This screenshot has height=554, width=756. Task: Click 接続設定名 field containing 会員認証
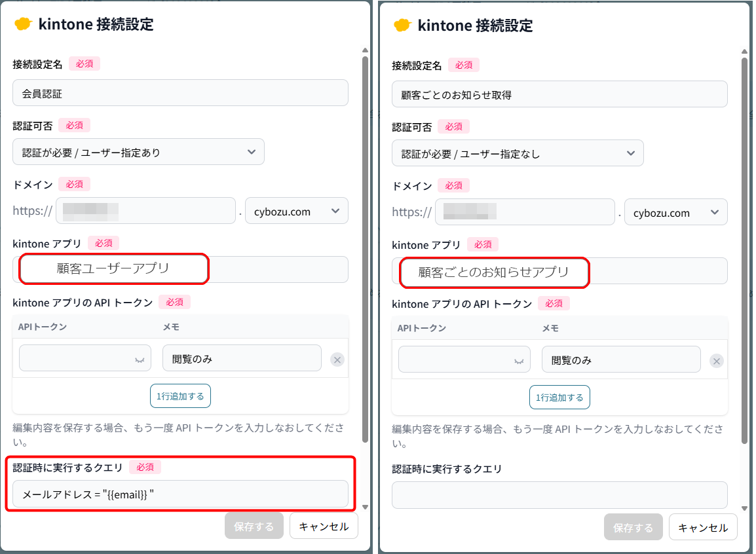click(180, 93)
